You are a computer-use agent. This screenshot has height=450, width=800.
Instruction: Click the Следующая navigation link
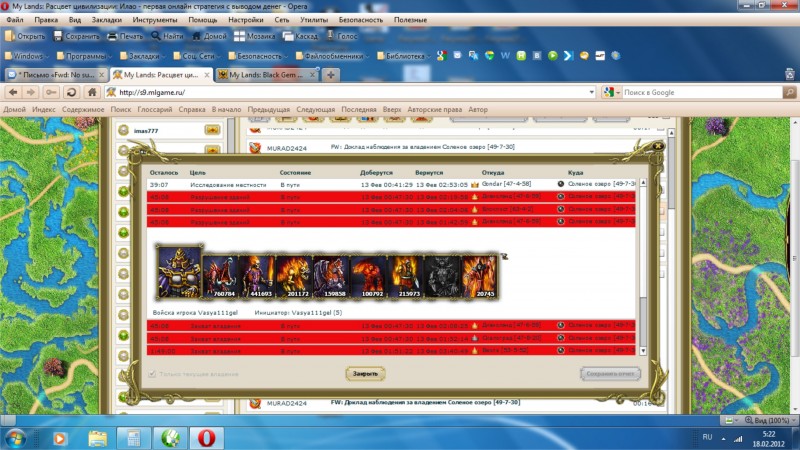[x=315, y=110]
